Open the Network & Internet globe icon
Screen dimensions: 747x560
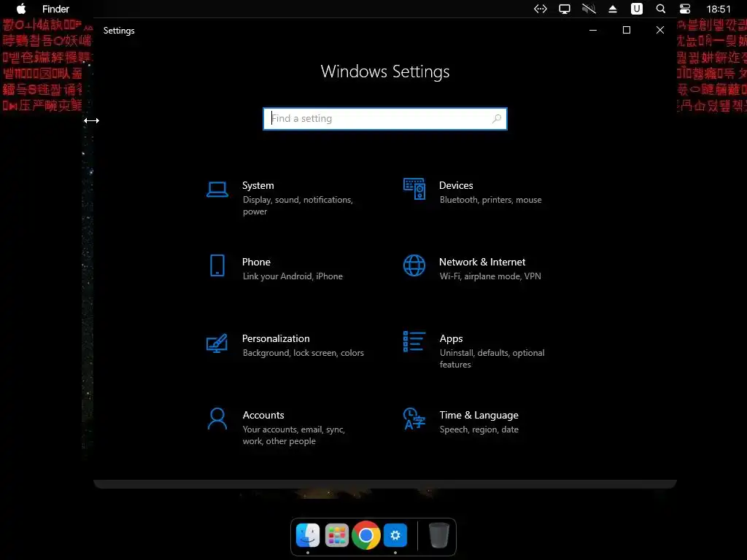(x=414, y=265)
